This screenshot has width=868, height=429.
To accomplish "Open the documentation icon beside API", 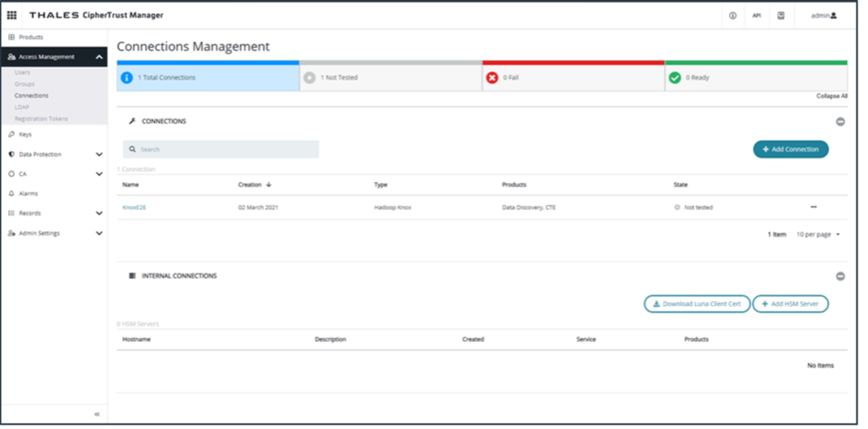I will [780, 15].
